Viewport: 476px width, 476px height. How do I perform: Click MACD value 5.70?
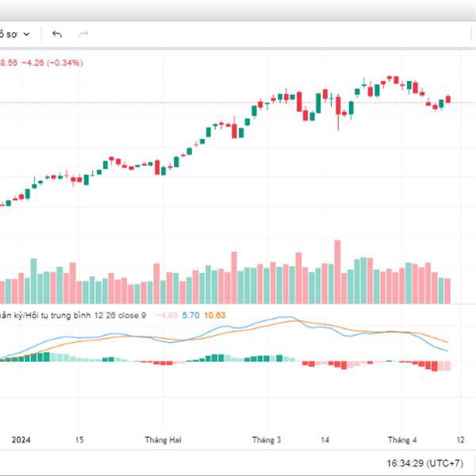click(x=190, y=316)
